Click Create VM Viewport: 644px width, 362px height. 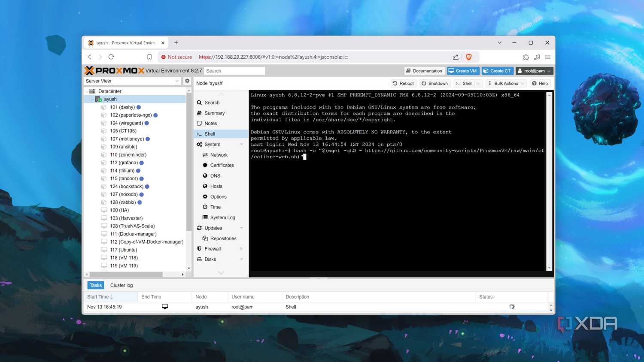pos(463,71)
